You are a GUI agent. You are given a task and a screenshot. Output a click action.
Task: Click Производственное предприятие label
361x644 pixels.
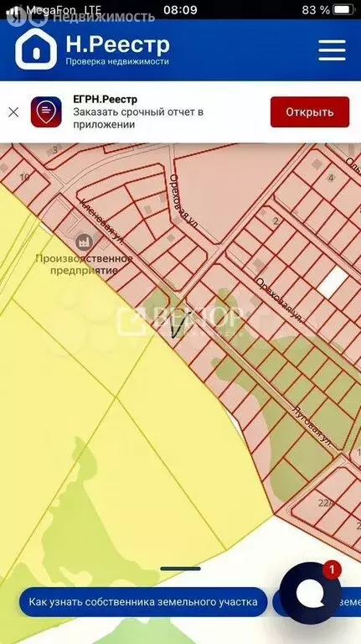pos(84,264)
